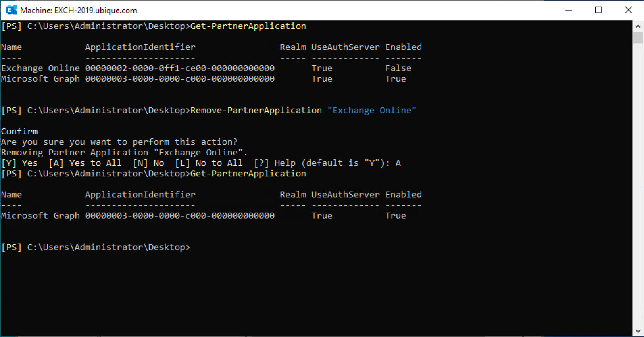Close the Exchange Management Shell window

pyautogui.click(x=628, y=10)
